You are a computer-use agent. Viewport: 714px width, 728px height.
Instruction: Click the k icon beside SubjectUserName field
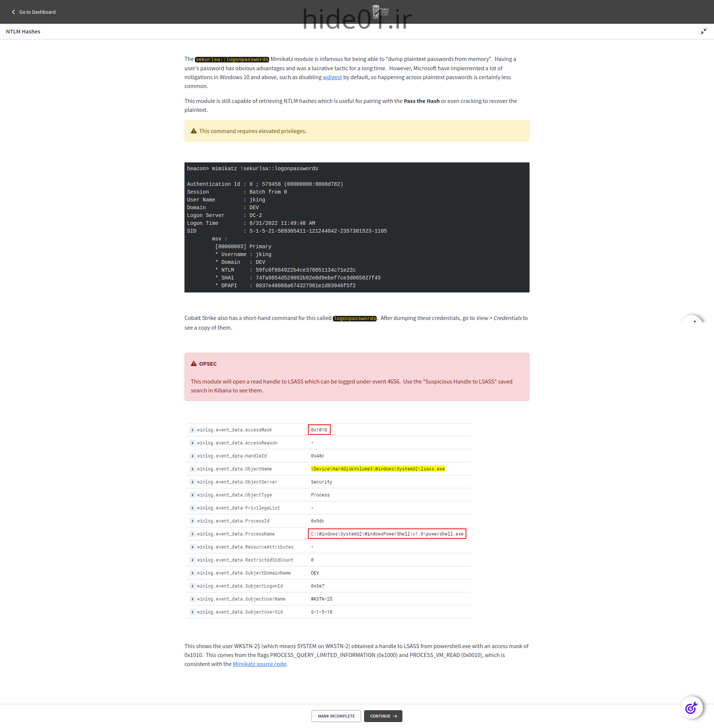[192, 599]
